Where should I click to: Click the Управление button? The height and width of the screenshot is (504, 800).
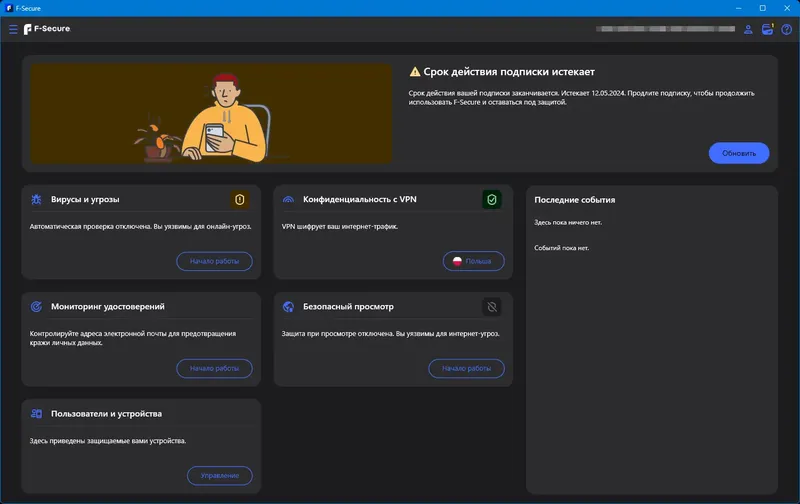pyautogui.click(x=220, y=475)
